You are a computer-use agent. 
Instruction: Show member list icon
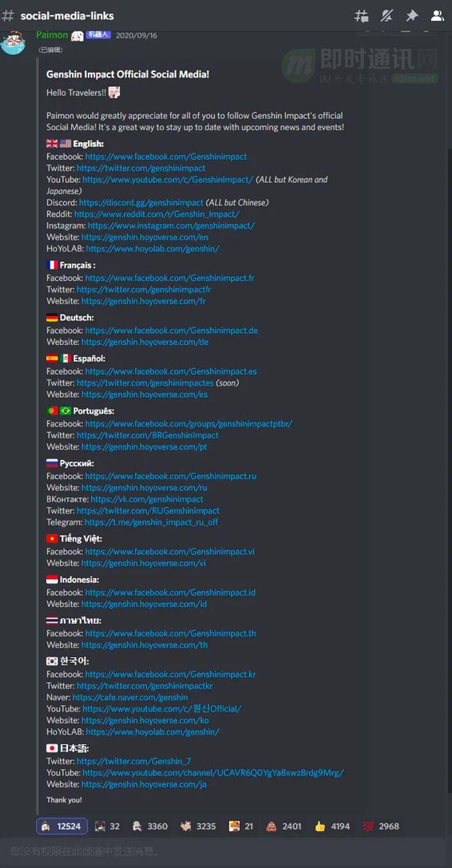click(x=438, y=15)
